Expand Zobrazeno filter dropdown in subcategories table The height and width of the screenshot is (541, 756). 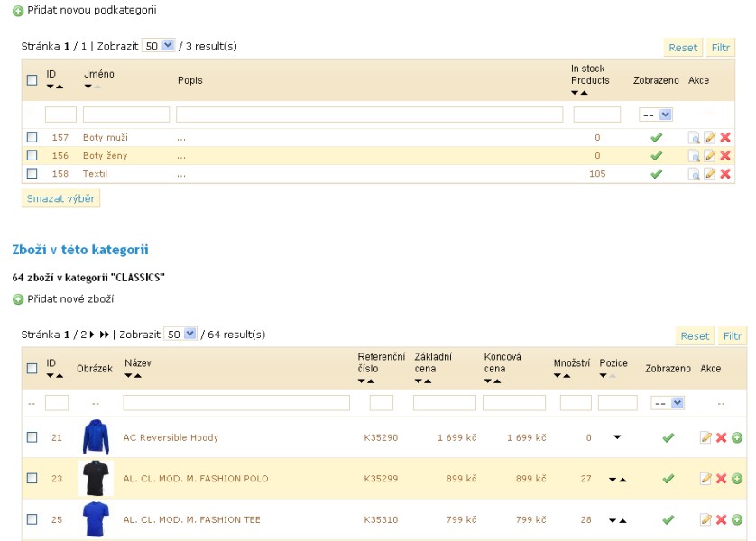coord(656,115)
